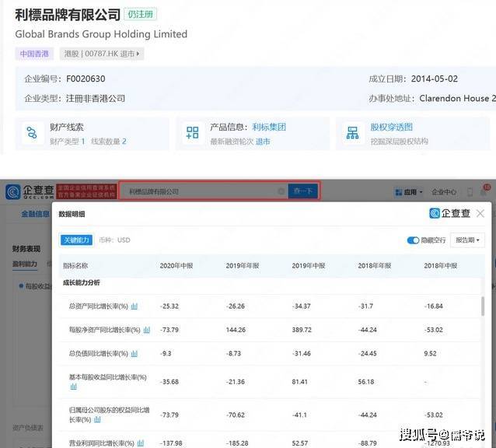Click the 2018年中报 column header
The width and height of the screenshot is (496, 448).
pos(441,266)
